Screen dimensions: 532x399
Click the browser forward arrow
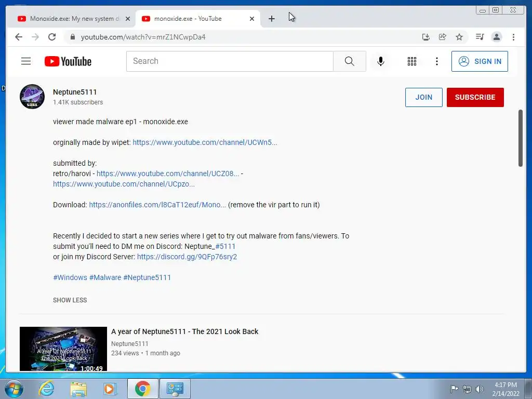(35, 37)
